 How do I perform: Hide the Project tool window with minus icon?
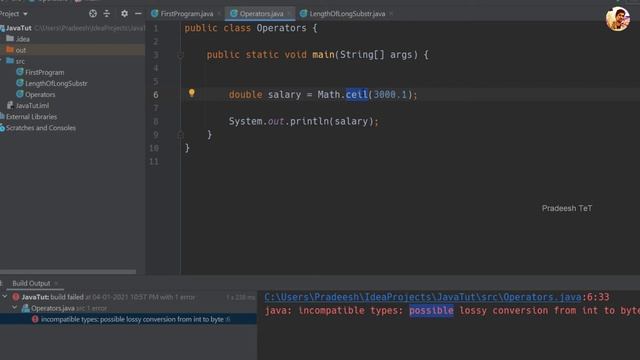click(138, 14)
